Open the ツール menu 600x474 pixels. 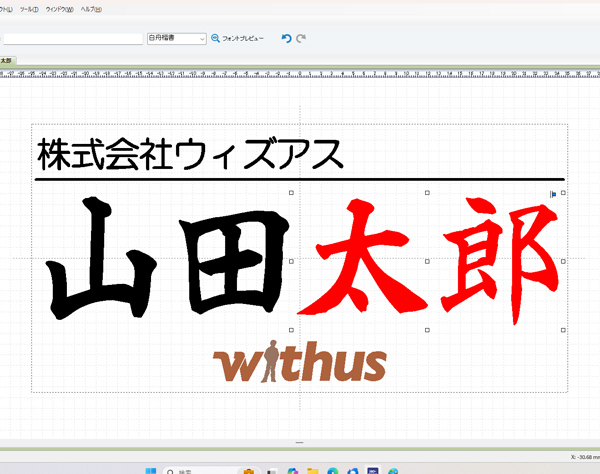(29, 8)
